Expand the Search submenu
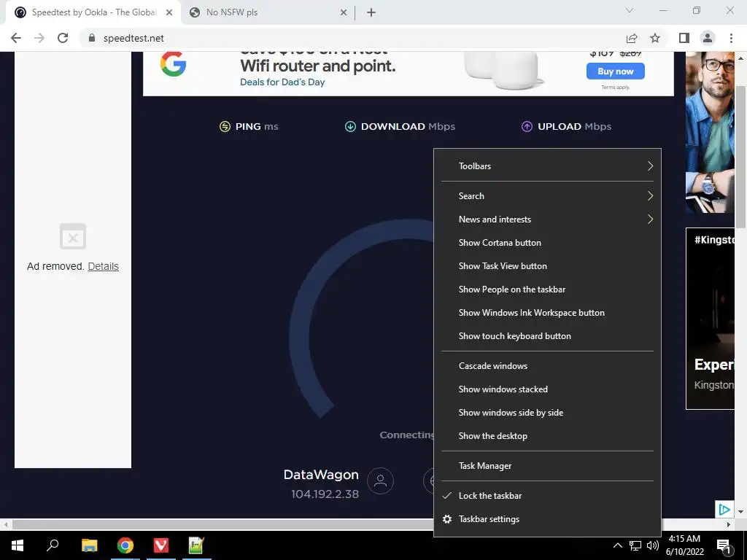 [x=547, y=196]
